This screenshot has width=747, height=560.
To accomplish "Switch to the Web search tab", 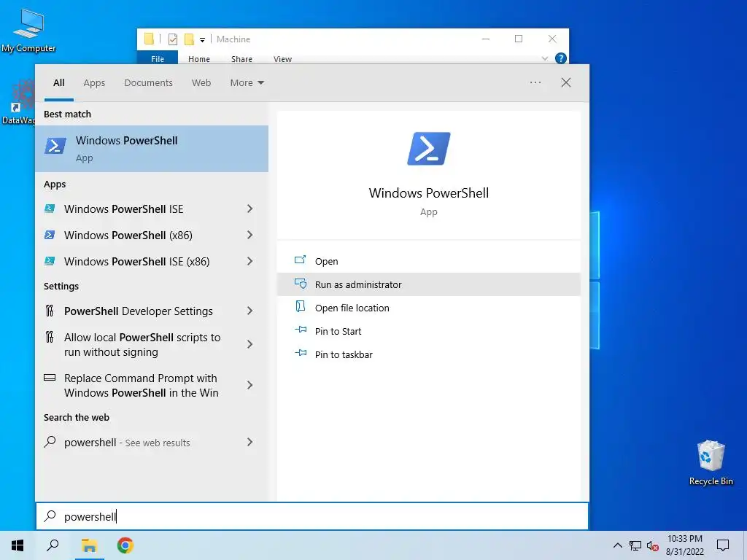I will point(201,83).
